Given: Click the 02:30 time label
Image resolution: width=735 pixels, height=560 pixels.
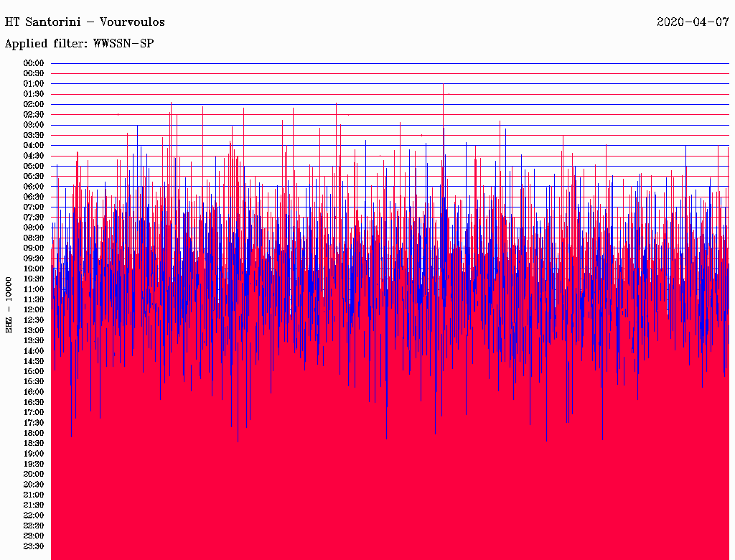Looking at the screenshot, I should [x=34, y=115].
